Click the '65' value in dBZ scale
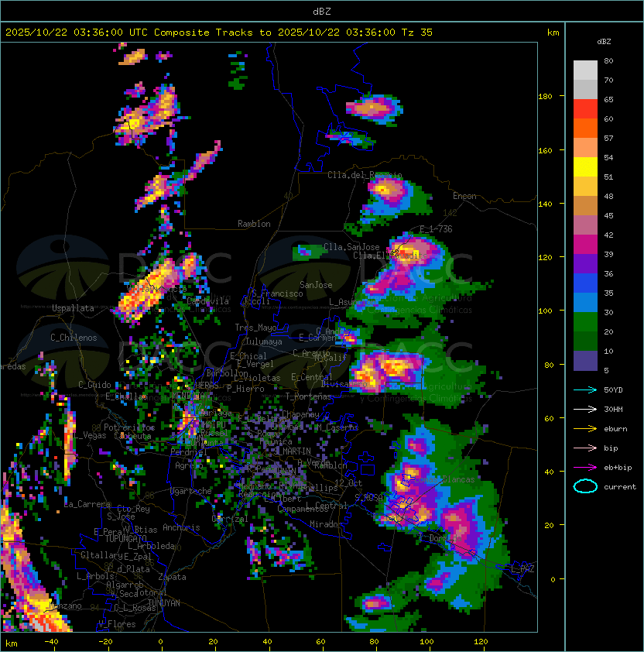Screen dimensions: 644x652 (608, 99)
